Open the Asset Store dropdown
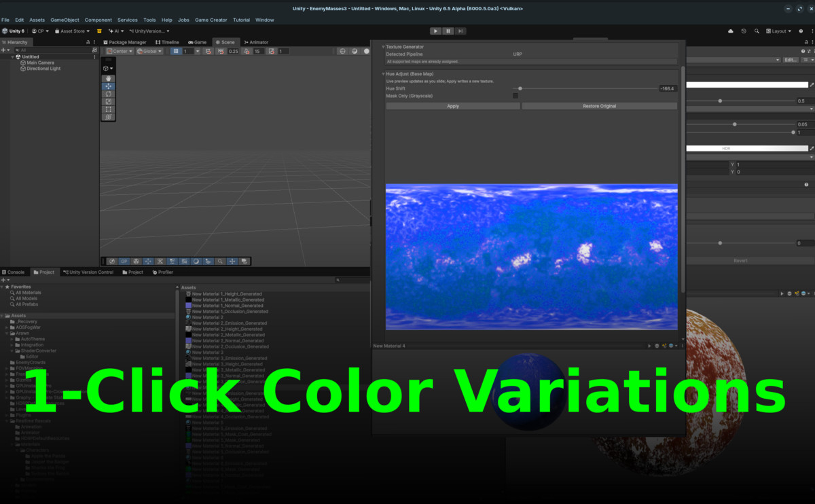The image size is (815, 504). coord(73,31)
